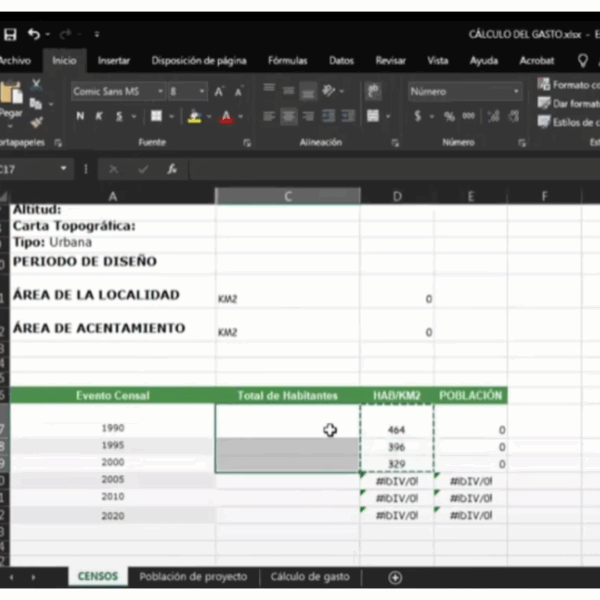Click the increase font size icon
This screenshot has width=600, height=600.
pyautogui.click(x=219, y=91)
